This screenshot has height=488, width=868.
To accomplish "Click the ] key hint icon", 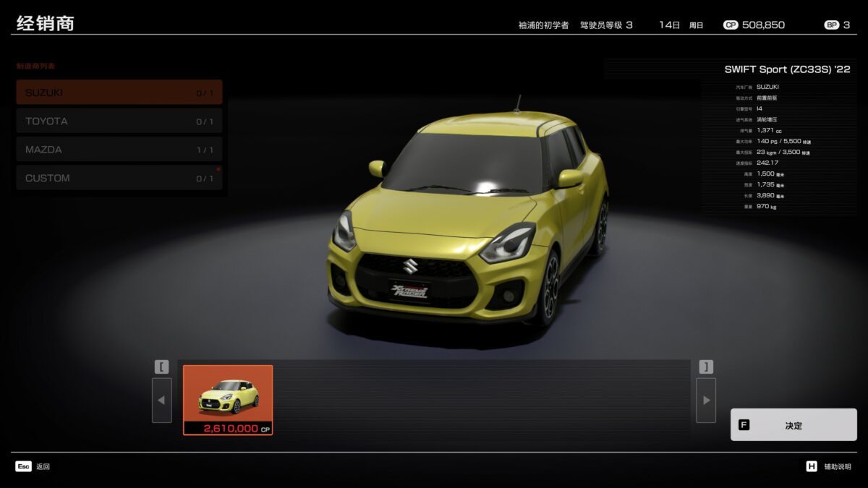I will click(705, 367).
